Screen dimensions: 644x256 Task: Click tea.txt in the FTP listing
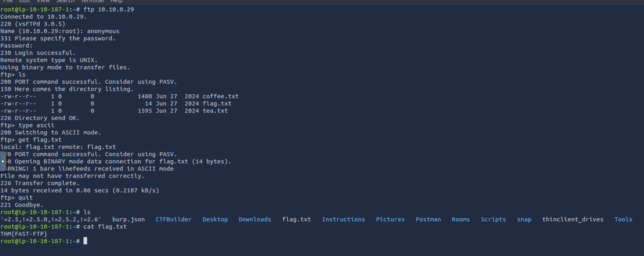click(215, 111)
